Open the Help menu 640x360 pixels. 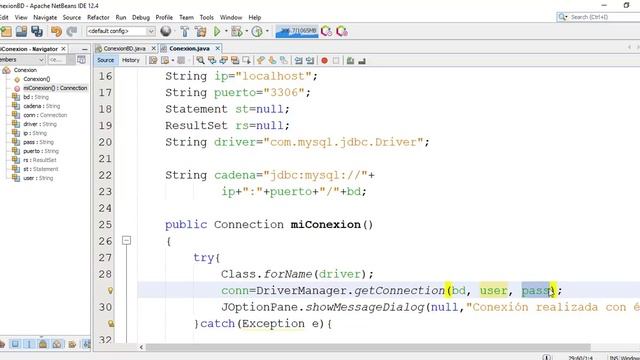pos(255,18)
